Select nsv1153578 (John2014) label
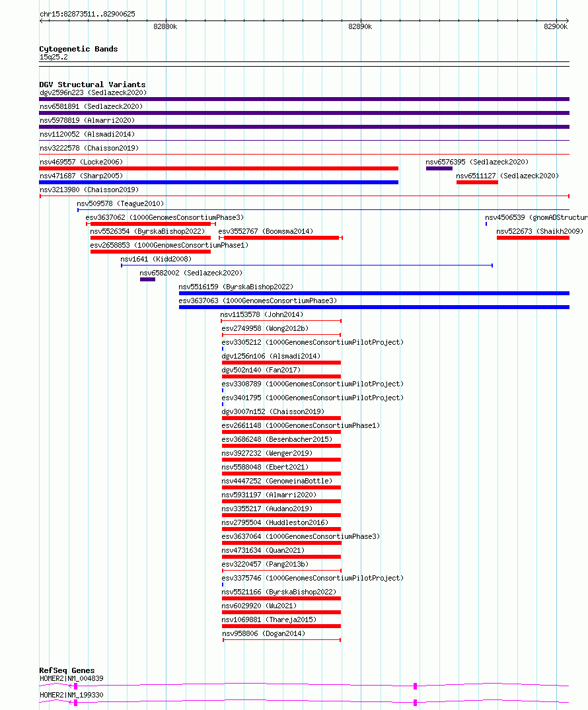Screen dimensions: 588x710 point(262,314)
